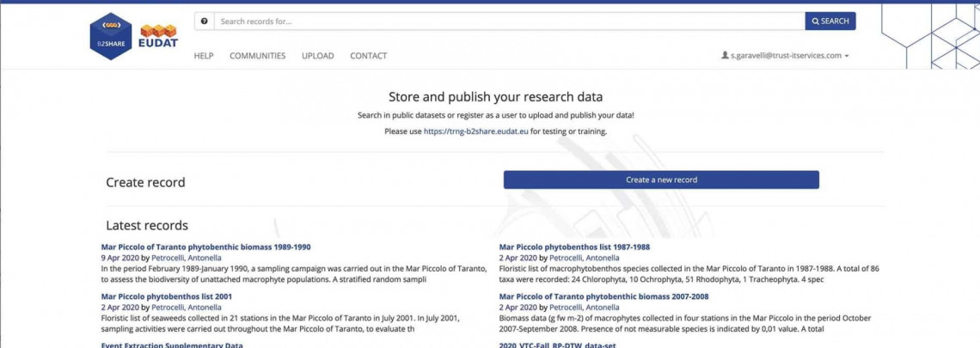The image size is (980, 348).
Task: Open Mar Piccolo of Taranto phytobenthic biomass 1989-1990
Action: coord(205,247)
